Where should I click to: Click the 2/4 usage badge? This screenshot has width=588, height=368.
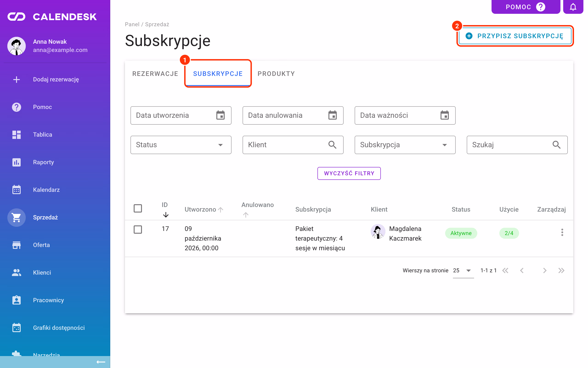click(509, 233)
